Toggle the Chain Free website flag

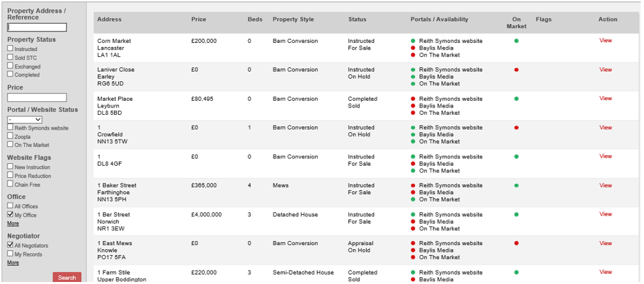point(10,184)
